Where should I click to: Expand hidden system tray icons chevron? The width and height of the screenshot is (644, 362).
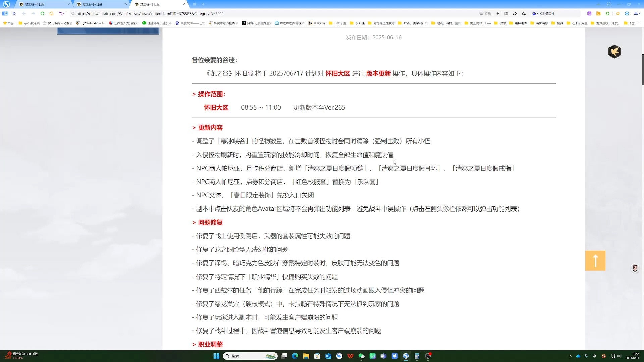570,356
